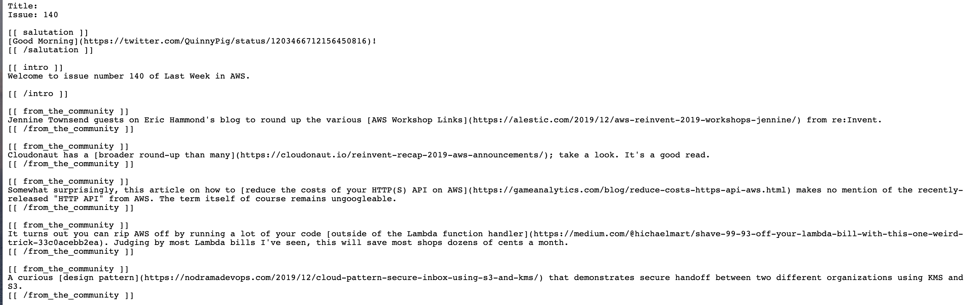Click the opening [[ intro ]] tag

coord(35,67)
